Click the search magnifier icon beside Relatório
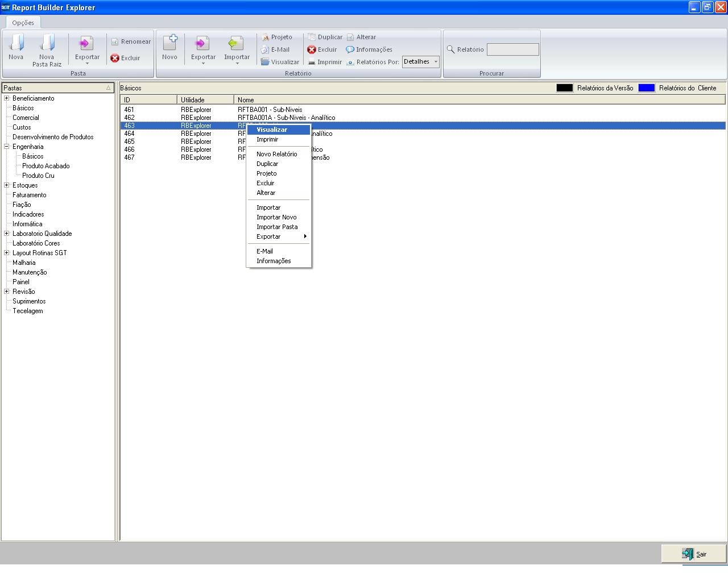728x582 pixels. point(451,49)
